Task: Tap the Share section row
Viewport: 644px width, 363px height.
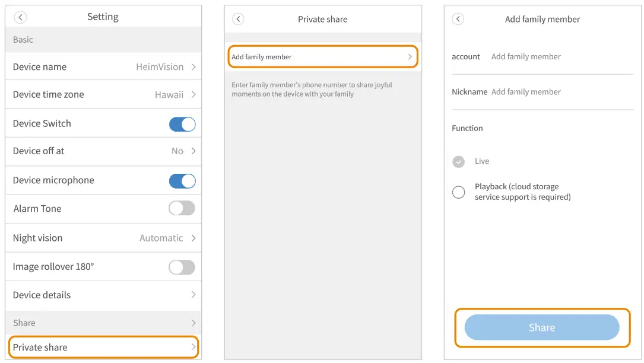Action: pos(103,323)
